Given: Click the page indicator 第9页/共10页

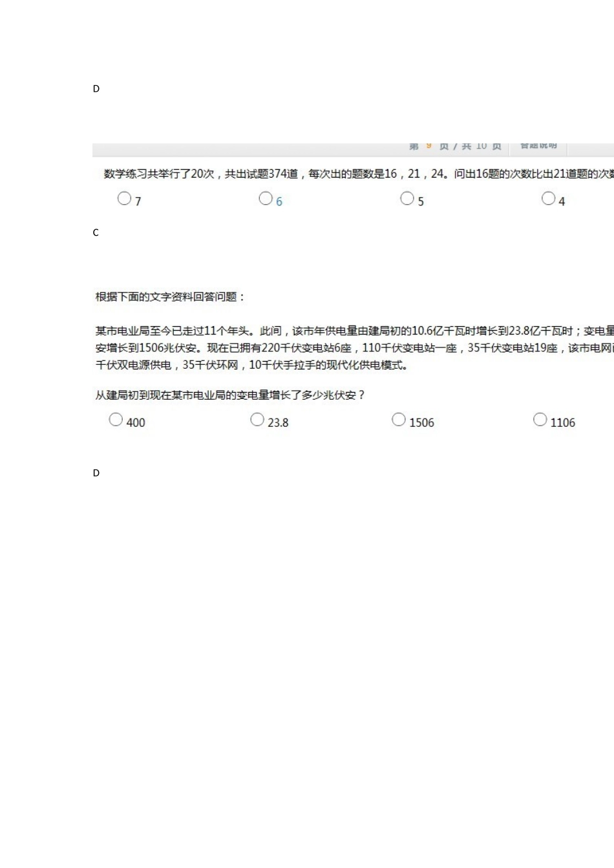Looking at the screenshot, I should (x=455, y=147).
